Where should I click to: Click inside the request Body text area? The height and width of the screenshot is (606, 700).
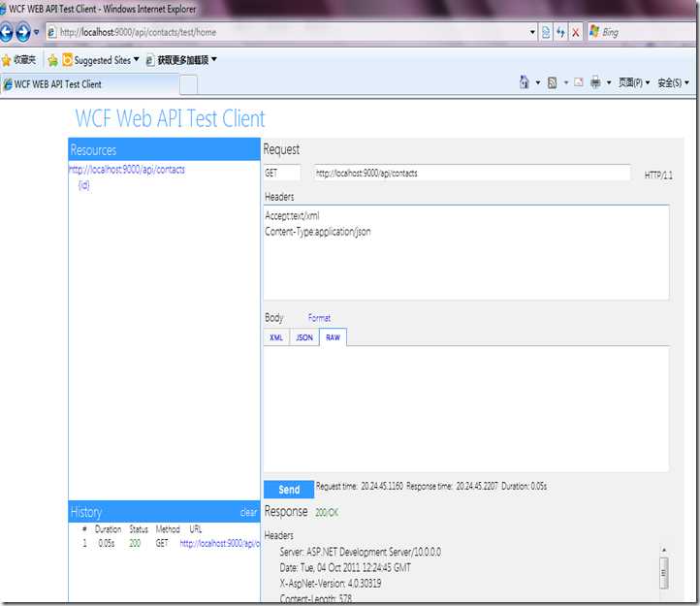tap(466, 408)
